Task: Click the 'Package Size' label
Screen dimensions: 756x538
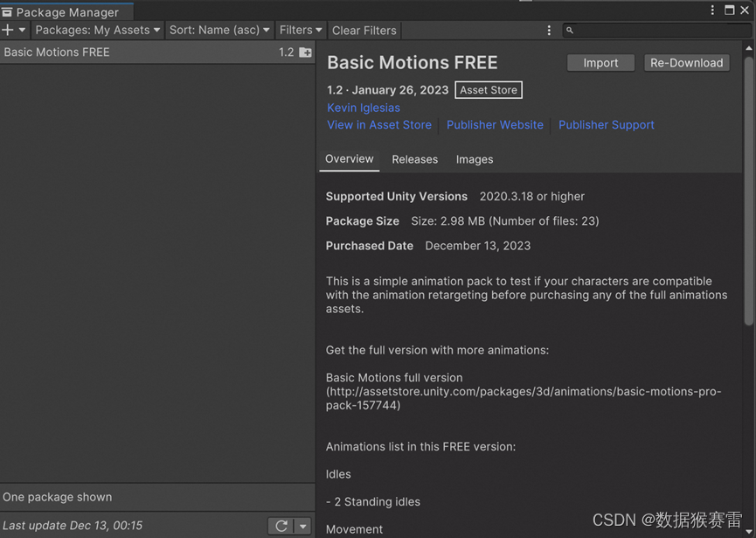Action: coord(362,221)
